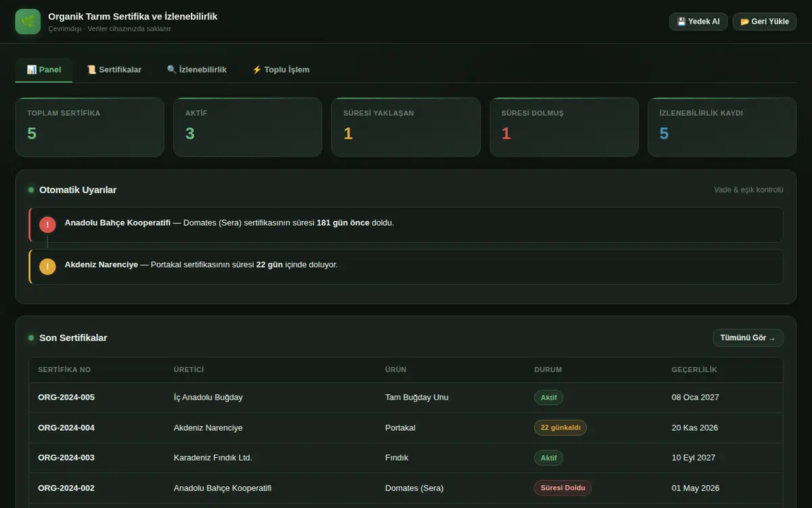This screenshot has width=812, height=508.
Task: Click the Akdeniz Narenciye expiring alert
Action: [x=406, y=267]
